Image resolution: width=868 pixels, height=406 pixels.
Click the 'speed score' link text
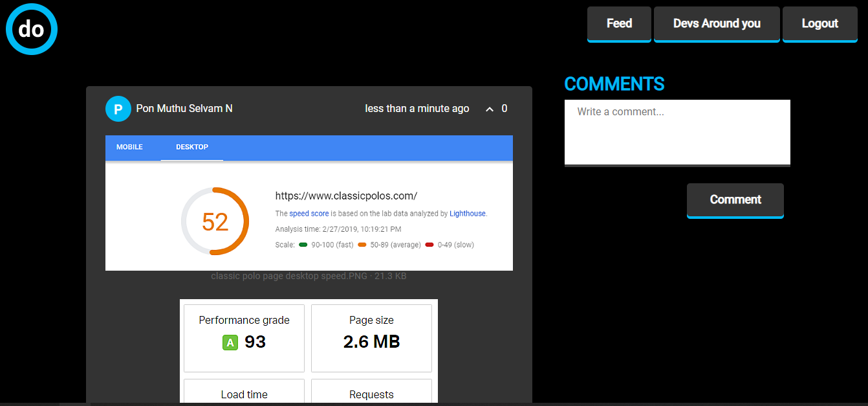[x=309, y=214]
